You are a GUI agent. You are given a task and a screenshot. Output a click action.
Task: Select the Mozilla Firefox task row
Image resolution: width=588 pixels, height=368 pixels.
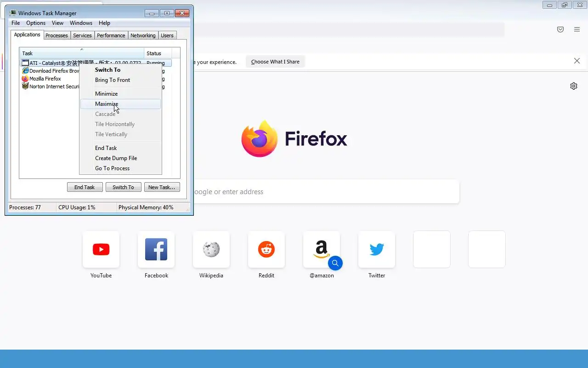click(x=50, y=79)
